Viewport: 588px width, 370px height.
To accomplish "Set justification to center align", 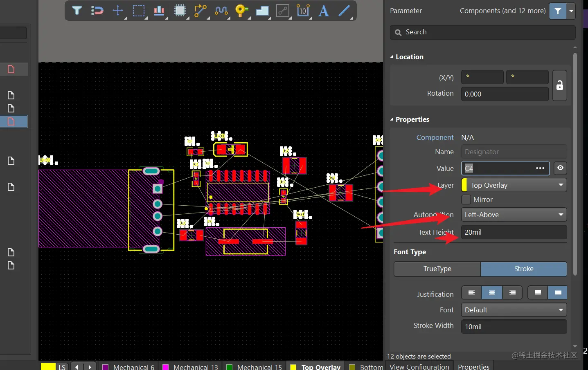I will pyautogui.click(x=492, y=293).
